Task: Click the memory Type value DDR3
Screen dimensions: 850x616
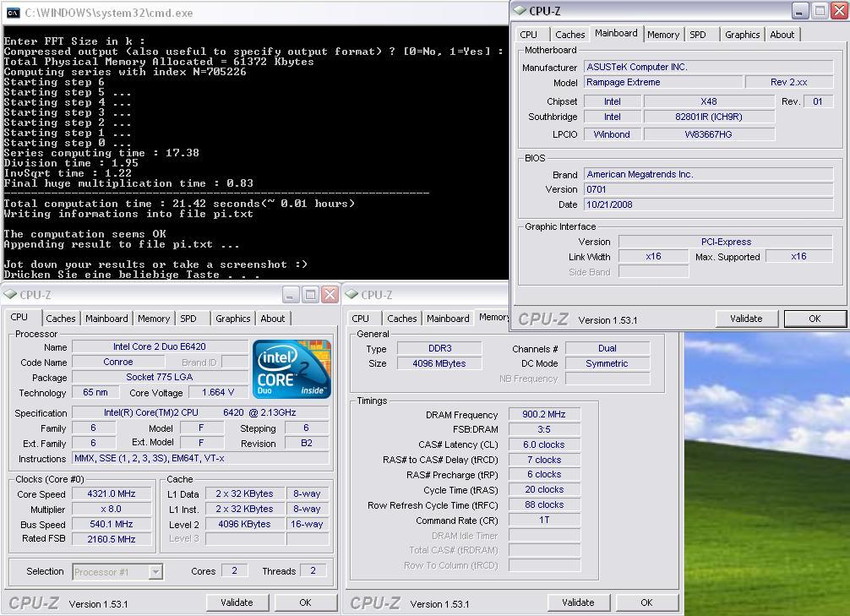Action: tap(439, 348)
